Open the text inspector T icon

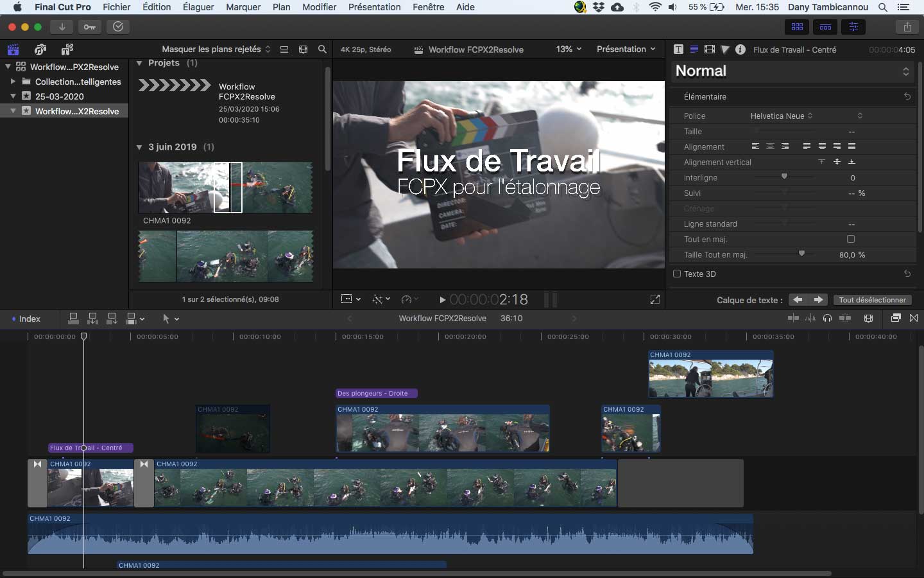coord(678,49)
